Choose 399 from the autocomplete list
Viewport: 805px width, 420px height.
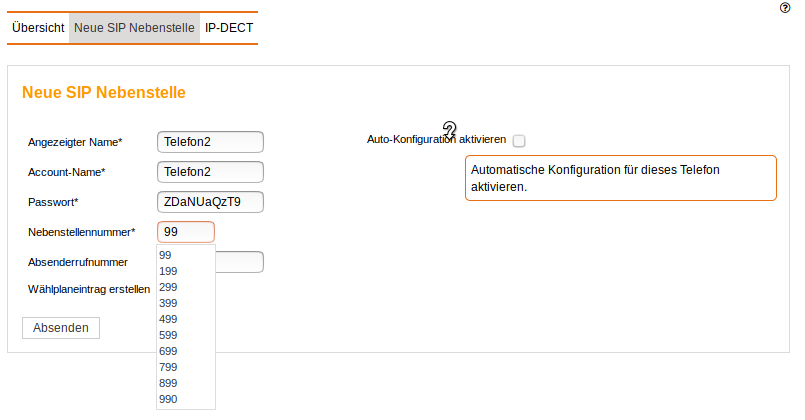pos(168,303)
